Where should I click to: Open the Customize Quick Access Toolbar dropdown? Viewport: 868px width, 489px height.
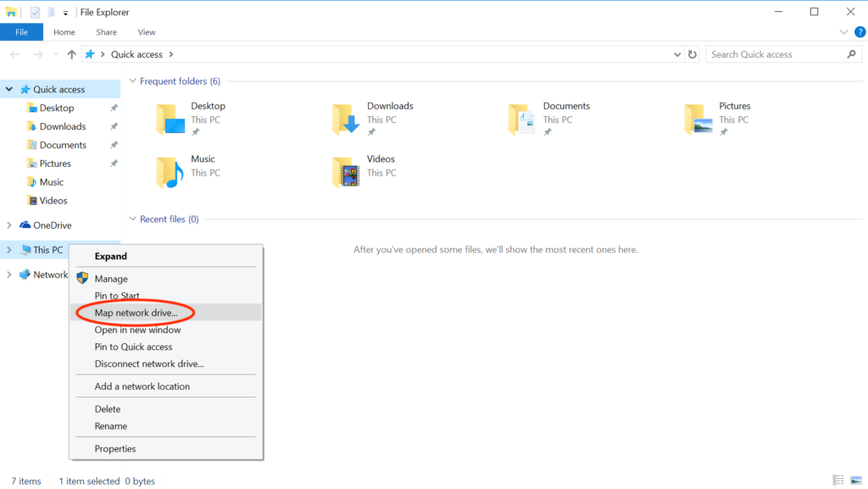(65, 13)
